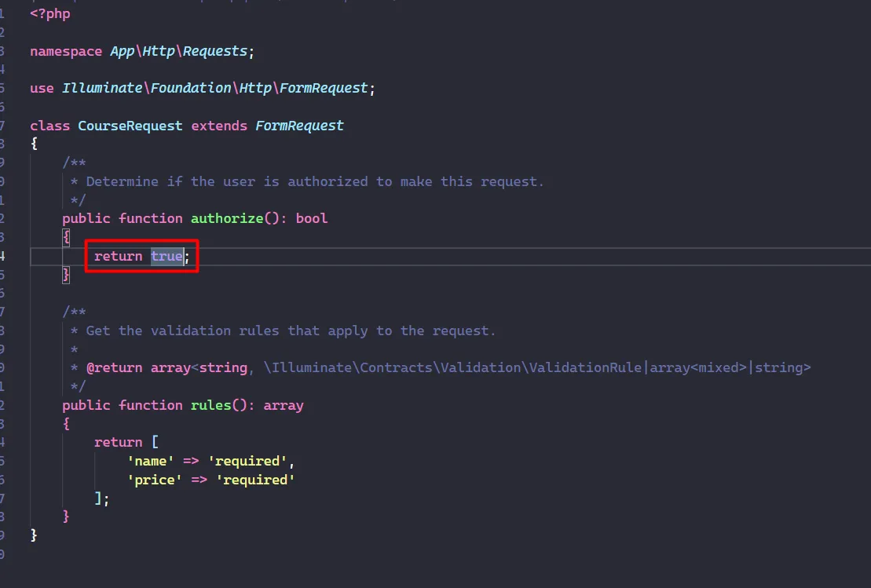Screen dimensions: 871x588
Task: Click the opening '<?php' tag
Action: (x=50, y=14)
